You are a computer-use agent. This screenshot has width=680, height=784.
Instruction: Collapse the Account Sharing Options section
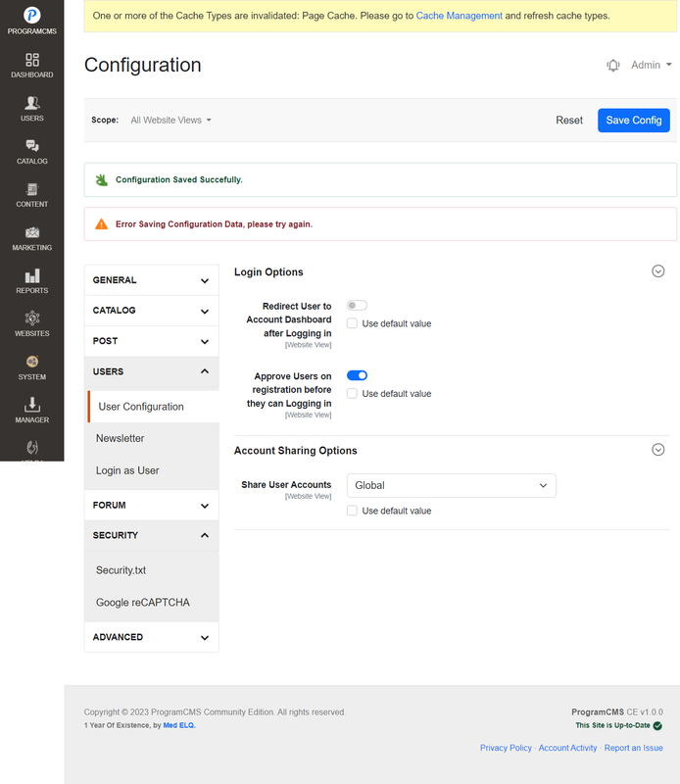click(x=658, y=450)
